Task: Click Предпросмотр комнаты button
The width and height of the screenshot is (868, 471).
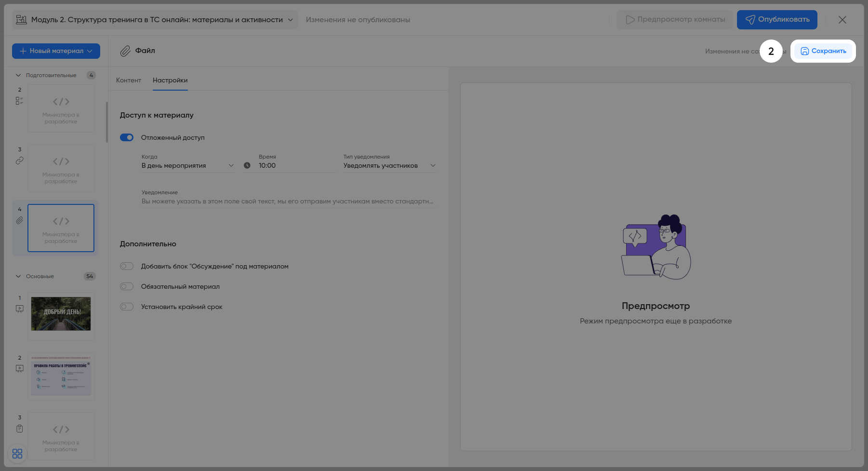Action: (675, 20)
